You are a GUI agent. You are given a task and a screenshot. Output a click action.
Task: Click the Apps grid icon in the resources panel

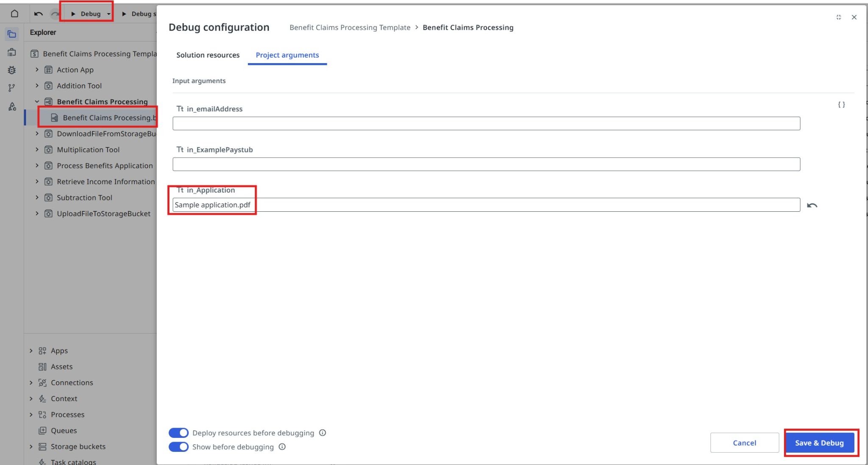click(42, 351)
